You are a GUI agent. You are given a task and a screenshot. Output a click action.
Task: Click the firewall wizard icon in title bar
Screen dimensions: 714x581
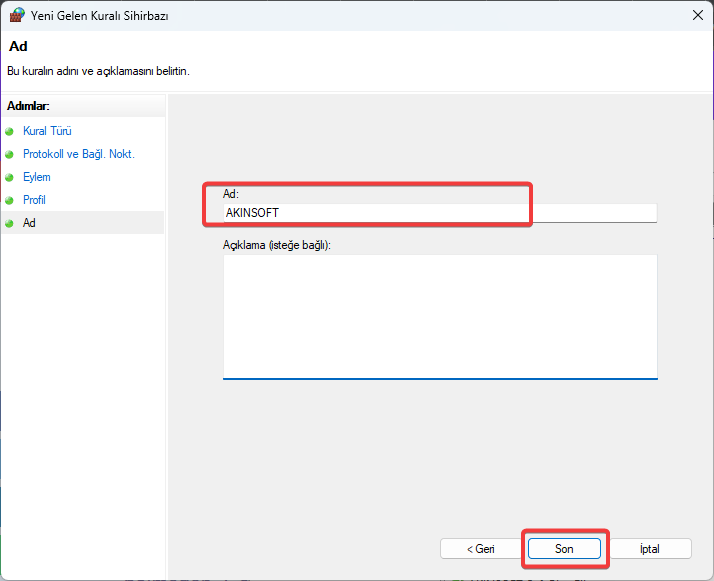click(17, 15)
